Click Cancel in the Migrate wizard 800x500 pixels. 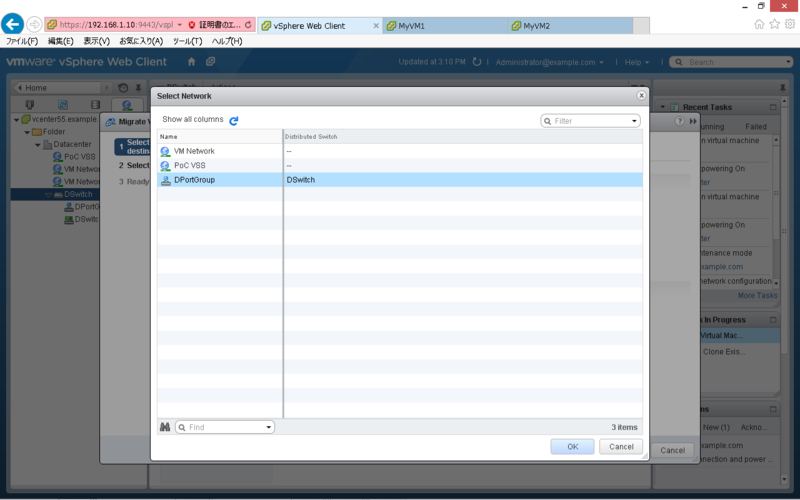[672, 450]
